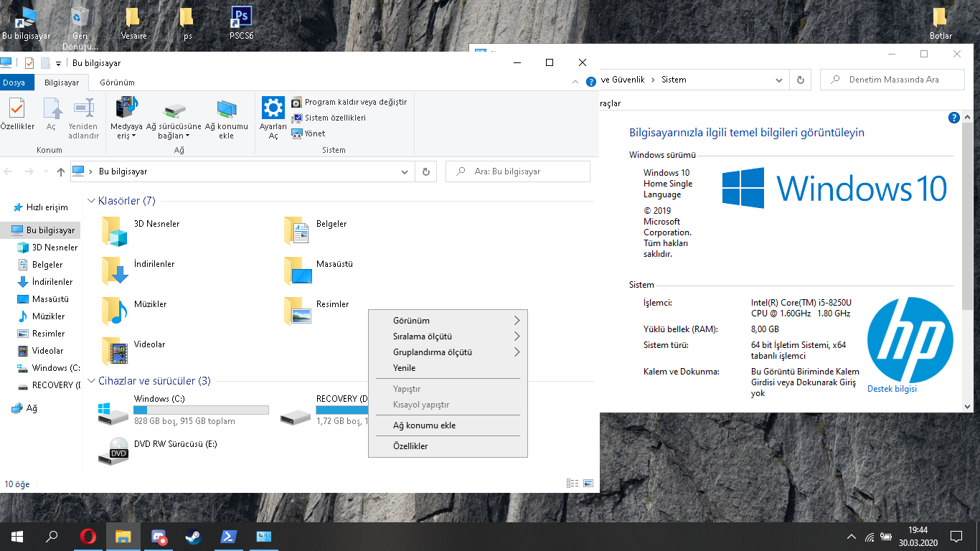This screenshot has width=980, height=551.
Task: Click Program kaldır veya değiştir
Action: coord(349,102)
